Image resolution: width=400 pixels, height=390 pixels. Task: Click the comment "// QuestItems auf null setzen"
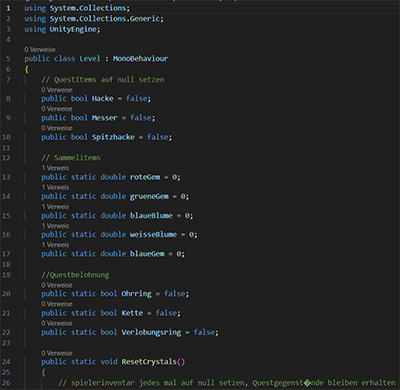click(x=103, y=80)
